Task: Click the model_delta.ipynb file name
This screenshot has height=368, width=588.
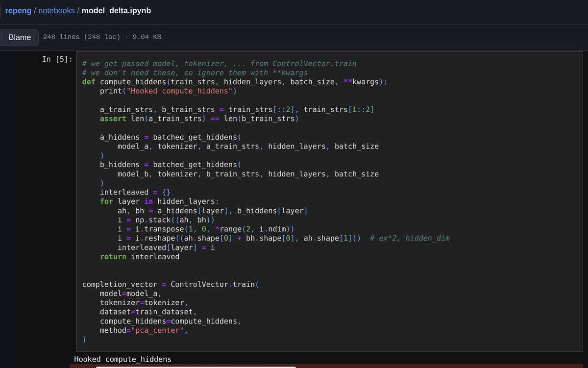Action: click(116, 10)
